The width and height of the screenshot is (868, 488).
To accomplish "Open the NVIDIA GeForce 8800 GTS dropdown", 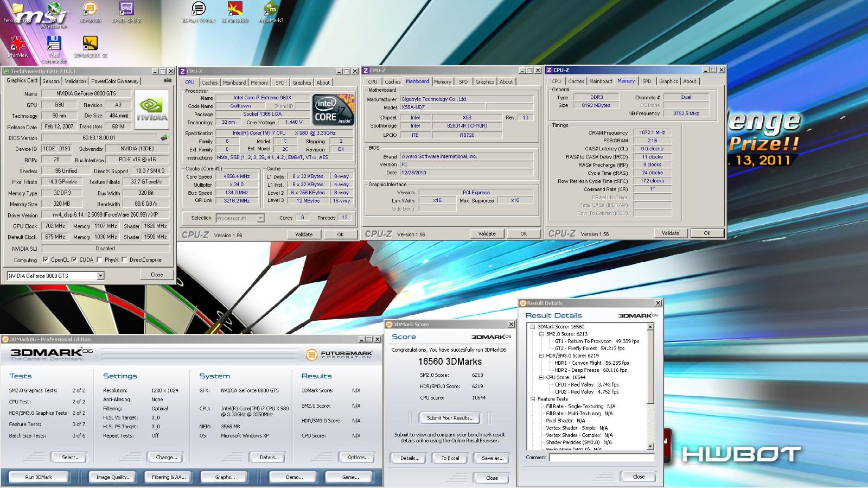I will 100,276.
